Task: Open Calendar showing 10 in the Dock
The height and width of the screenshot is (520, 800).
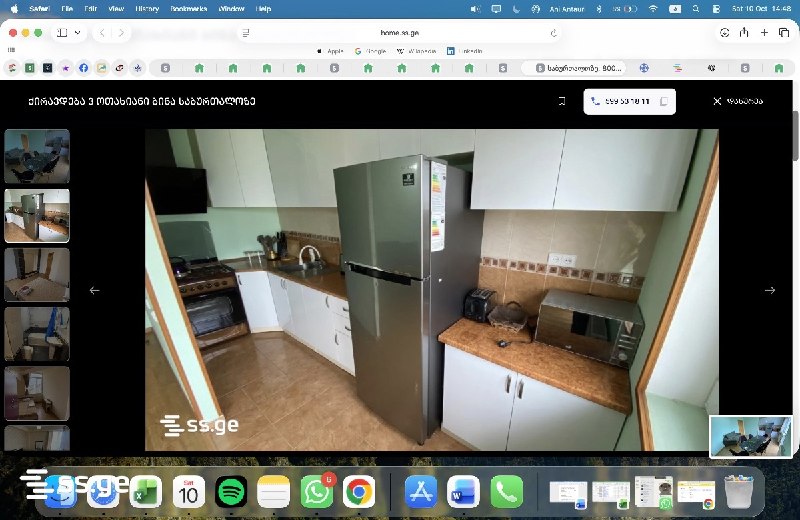Action: [x=188, y=492]
